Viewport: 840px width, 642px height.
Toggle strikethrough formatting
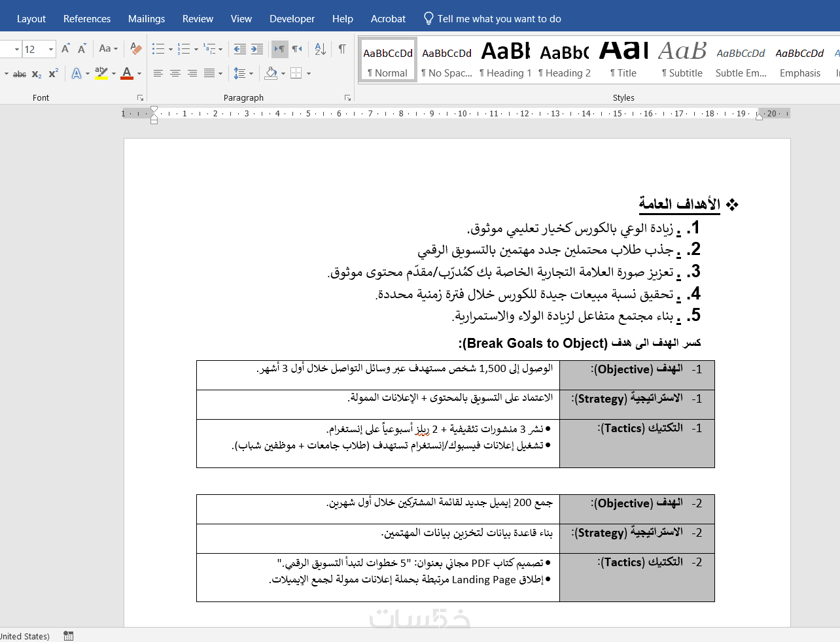(20, 73)
